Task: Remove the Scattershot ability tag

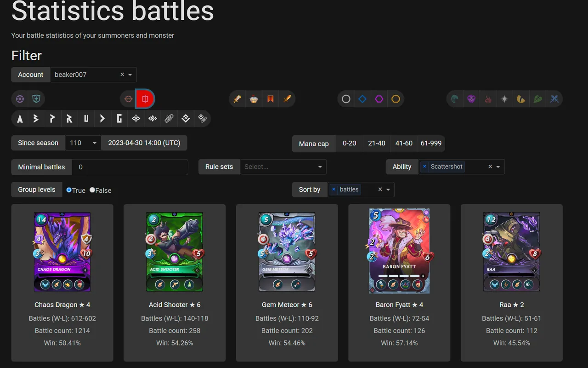Action: click(x=424, y=167)
